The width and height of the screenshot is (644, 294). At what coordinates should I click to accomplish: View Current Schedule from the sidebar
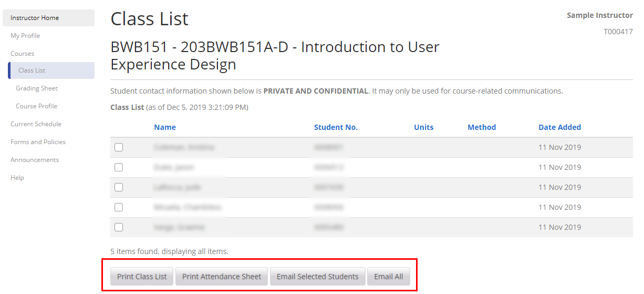point(36,124)
